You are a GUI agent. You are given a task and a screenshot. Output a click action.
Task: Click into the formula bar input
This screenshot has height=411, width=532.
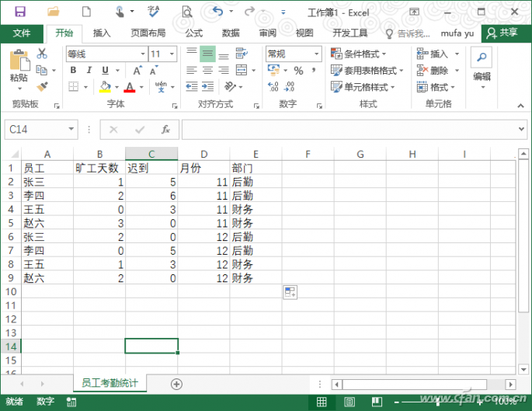pyautogui.click(x=349, y=129)
